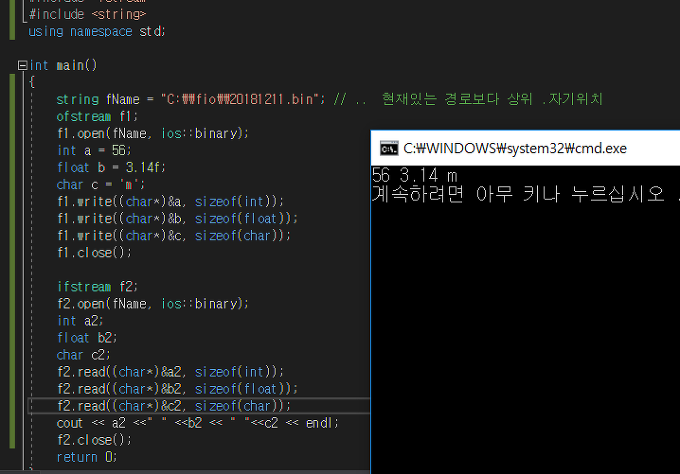Click the 'int main()' function header

tap(63, 65)
